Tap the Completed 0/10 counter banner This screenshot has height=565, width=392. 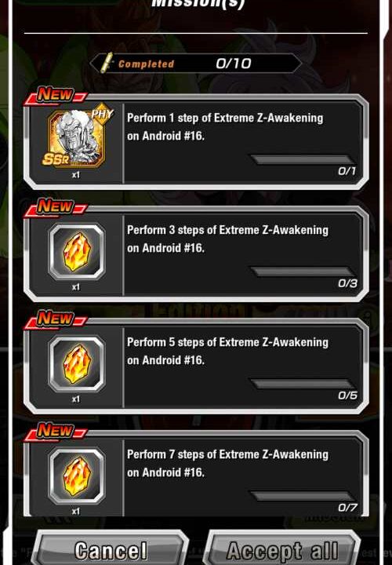pyautogui.click(x=195, y=64)
